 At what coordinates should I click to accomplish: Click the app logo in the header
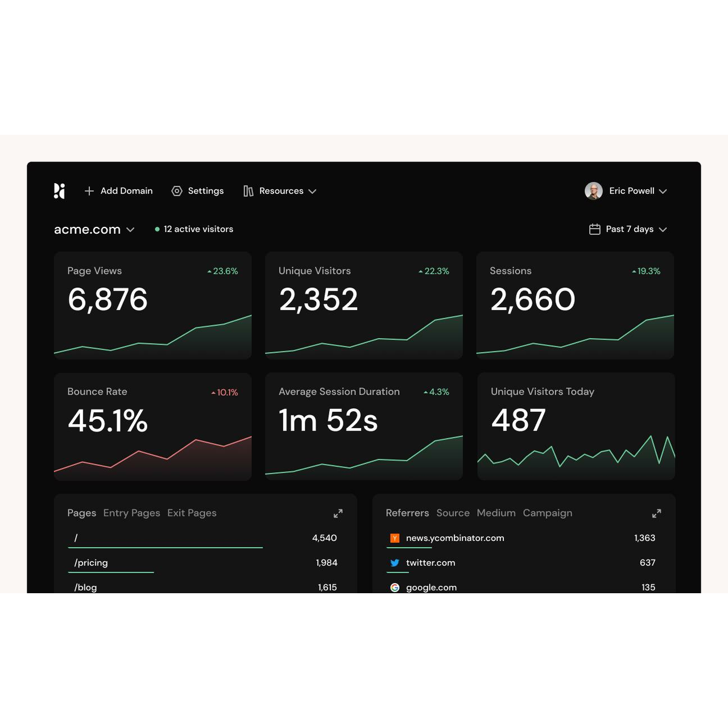coord(59,191)
